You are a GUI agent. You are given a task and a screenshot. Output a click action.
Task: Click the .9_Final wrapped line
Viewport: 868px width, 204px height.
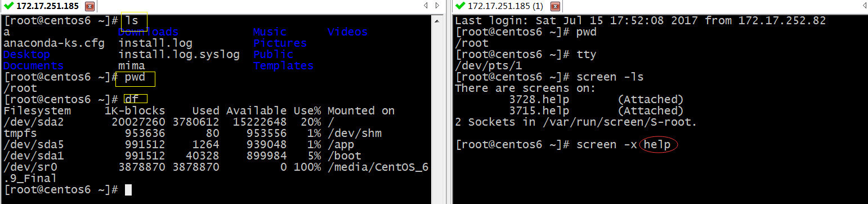point(30,179)
